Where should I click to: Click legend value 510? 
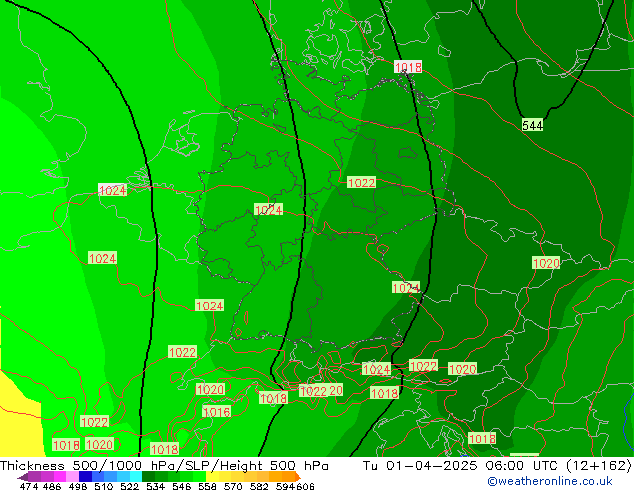point(104,486)
